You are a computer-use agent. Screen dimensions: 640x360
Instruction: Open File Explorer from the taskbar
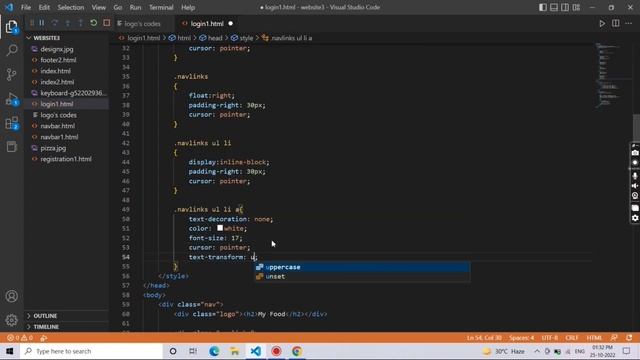tap(235, 351)
